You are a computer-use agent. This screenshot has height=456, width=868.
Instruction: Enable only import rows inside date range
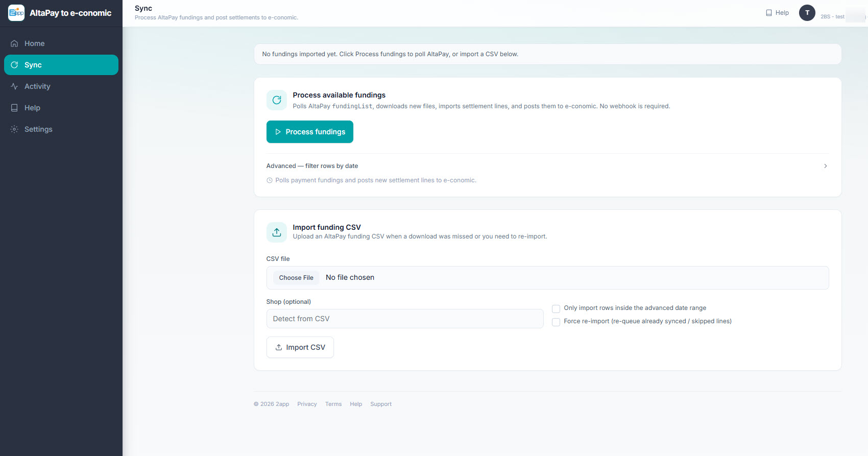[556, 308]
